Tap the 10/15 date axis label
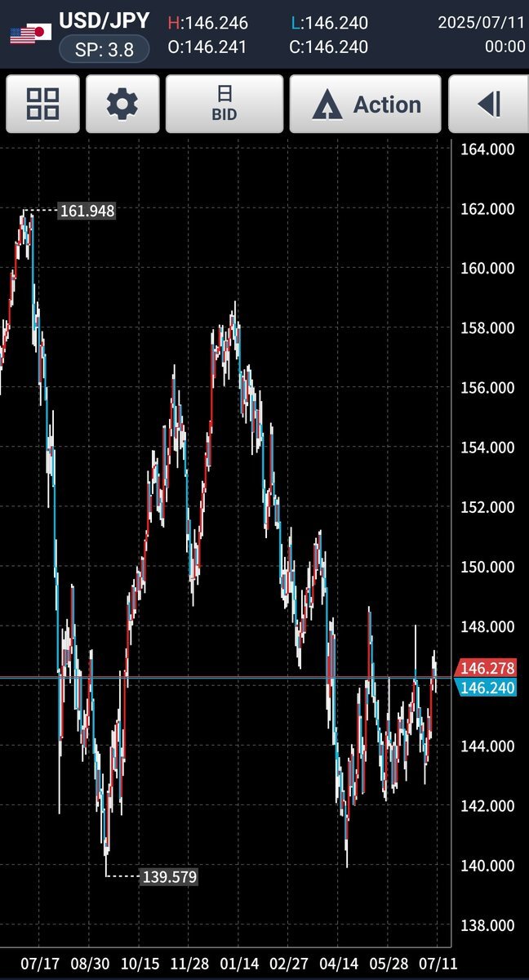Image resolution: width=529 pixels, height=980 pixels. pos(140,963)
